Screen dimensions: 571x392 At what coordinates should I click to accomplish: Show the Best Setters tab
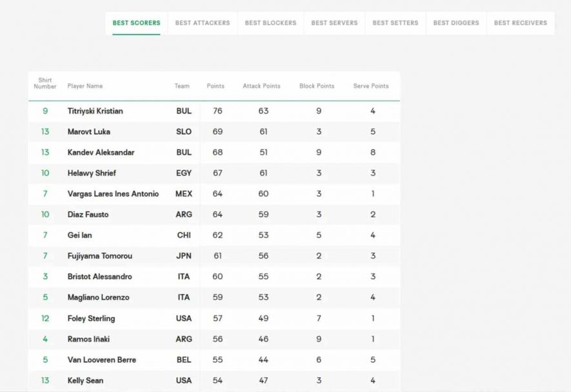click(x=395, y=23)
